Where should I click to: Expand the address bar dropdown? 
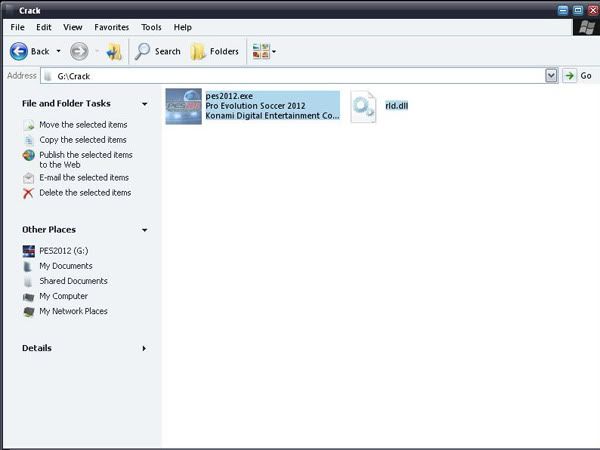(x=551, y=76)
